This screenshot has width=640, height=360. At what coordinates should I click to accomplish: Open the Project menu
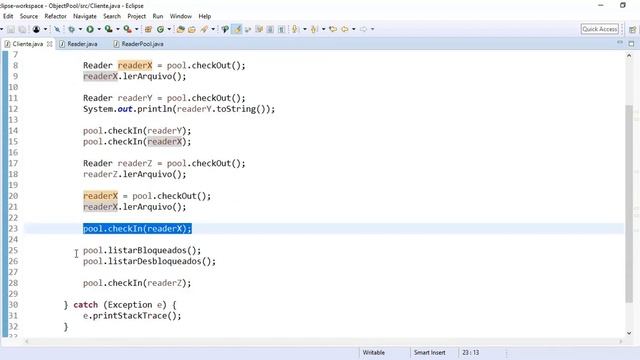(x=136, y=16)
